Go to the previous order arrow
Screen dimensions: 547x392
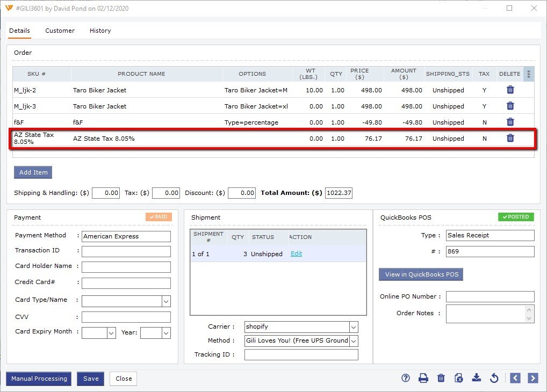coord(515,378)
